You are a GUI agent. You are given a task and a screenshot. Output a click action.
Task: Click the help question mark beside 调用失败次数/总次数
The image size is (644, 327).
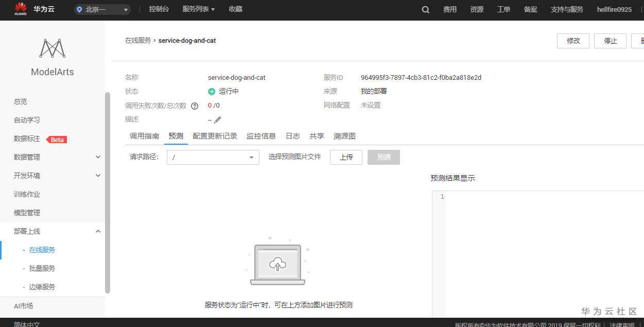(x=195, y=106)
